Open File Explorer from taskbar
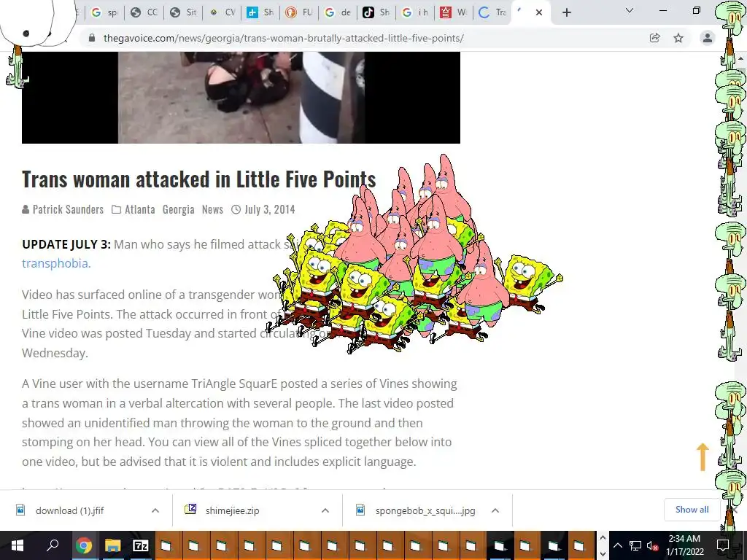747x560 pixels. [x=112, y=545]
